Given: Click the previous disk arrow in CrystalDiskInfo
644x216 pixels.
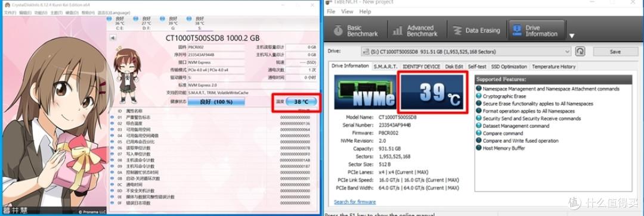Looking at the screenshot, I should click(x=113, y=37).
